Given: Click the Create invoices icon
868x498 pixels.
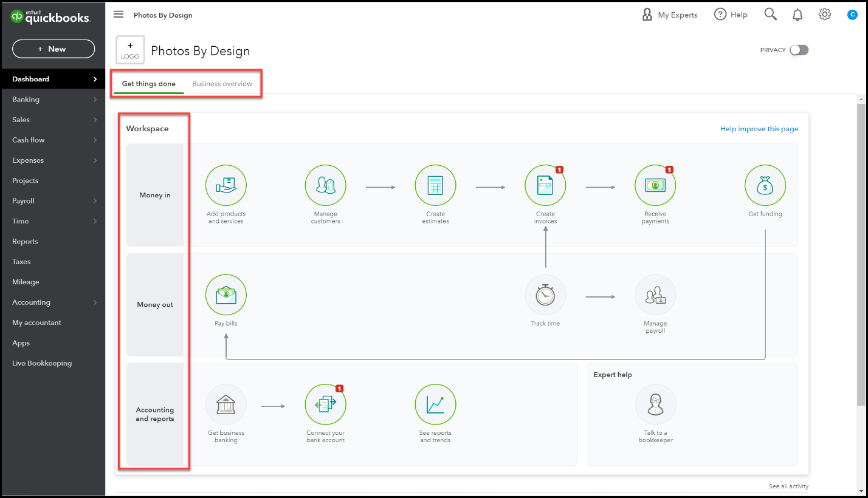Looking at the screenshot, I should pos(545,185).
